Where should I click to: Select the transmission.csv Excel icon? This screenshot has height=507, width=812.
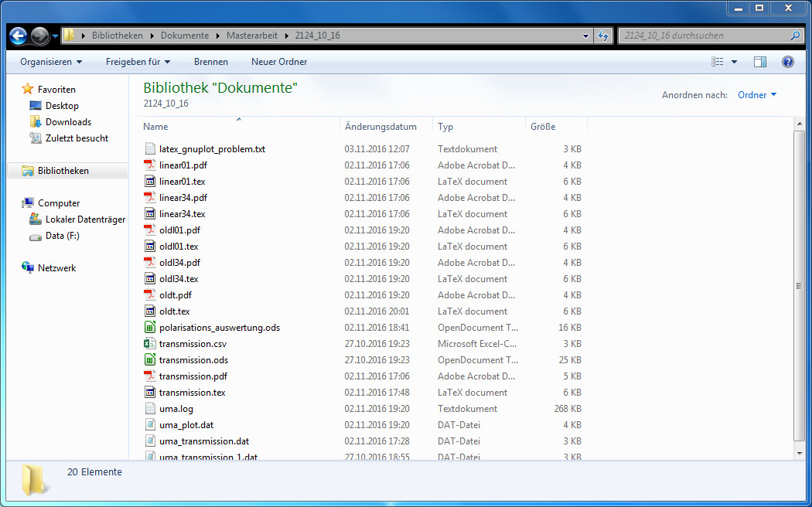click(151, 344)
